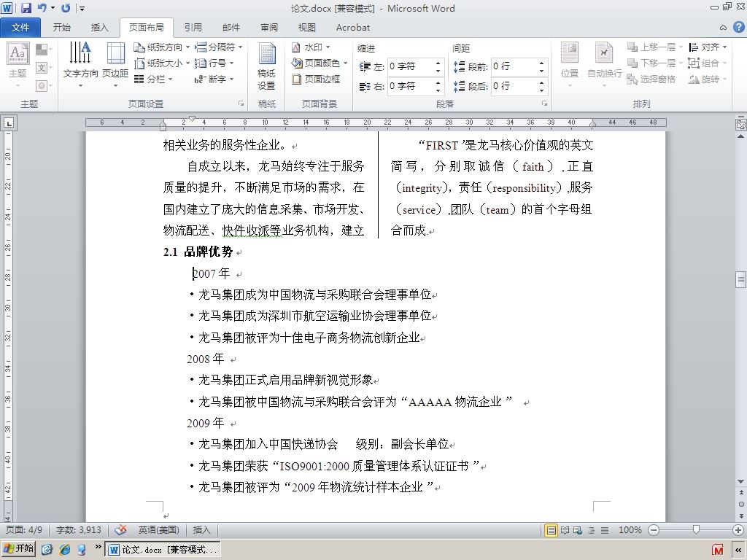Click Theme Effects icon in Themes group
The width and height of the screenshot is (747, 560).
click(42, 86)
